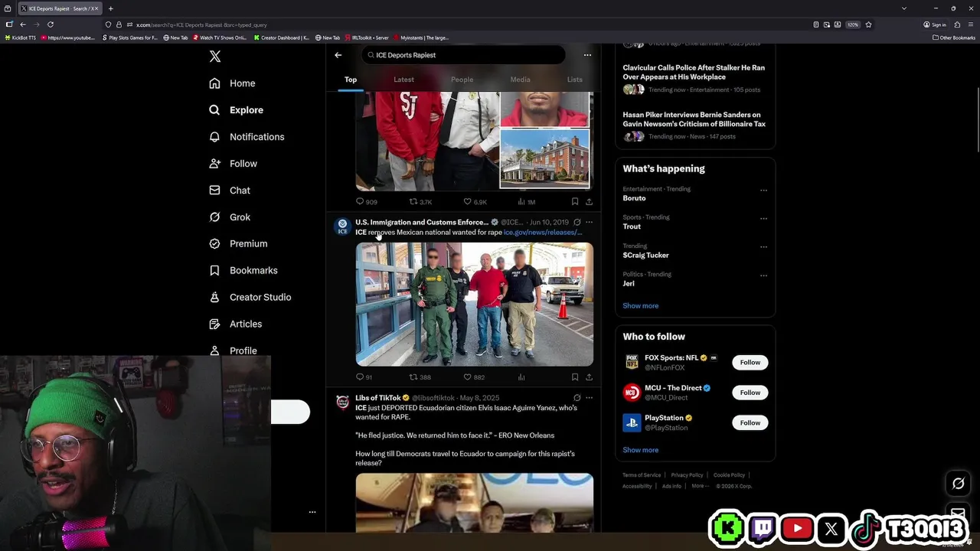The height and width of the screenshot is (551, 980).
Task: Click the back arrow beside the search box
Action: pos(338,55)
